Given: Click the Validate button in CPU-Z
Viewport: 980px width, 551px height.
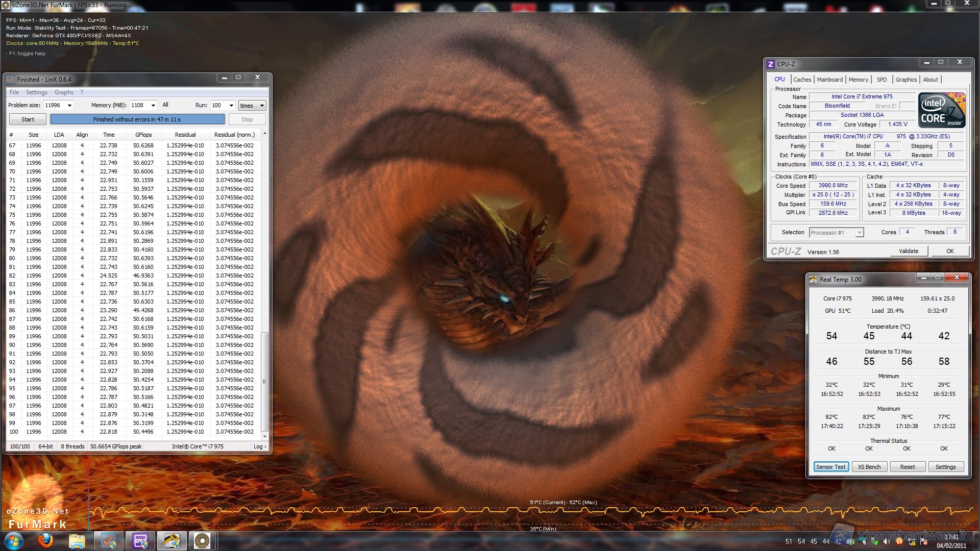Looking at the screenshot, I should pyautogui.click(x=908, y=251).
